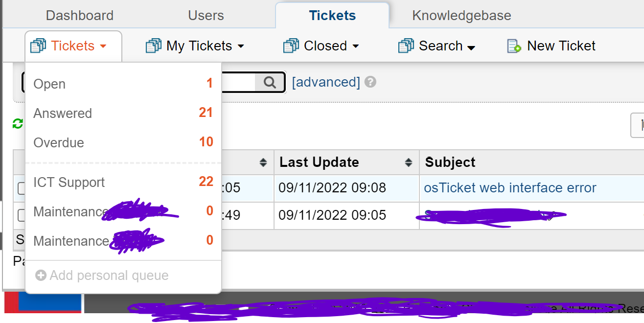Click the green refresh icon
The image size is (644, 323).
(x=18, y=124)
